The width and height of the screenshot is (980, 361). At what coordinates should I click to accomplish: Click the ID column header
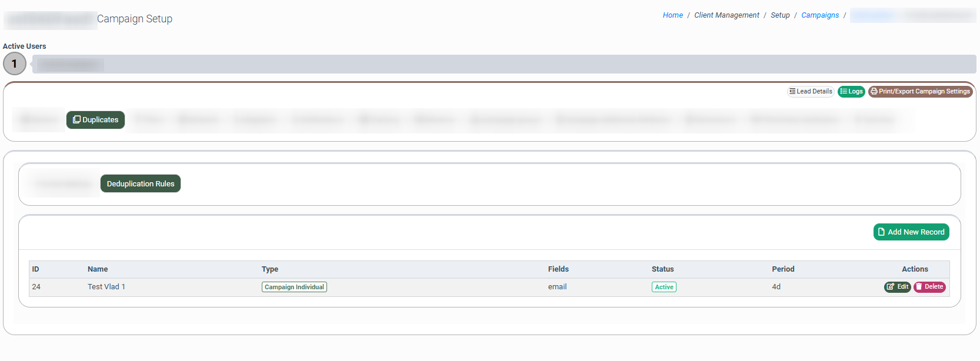tap(35, 269)
